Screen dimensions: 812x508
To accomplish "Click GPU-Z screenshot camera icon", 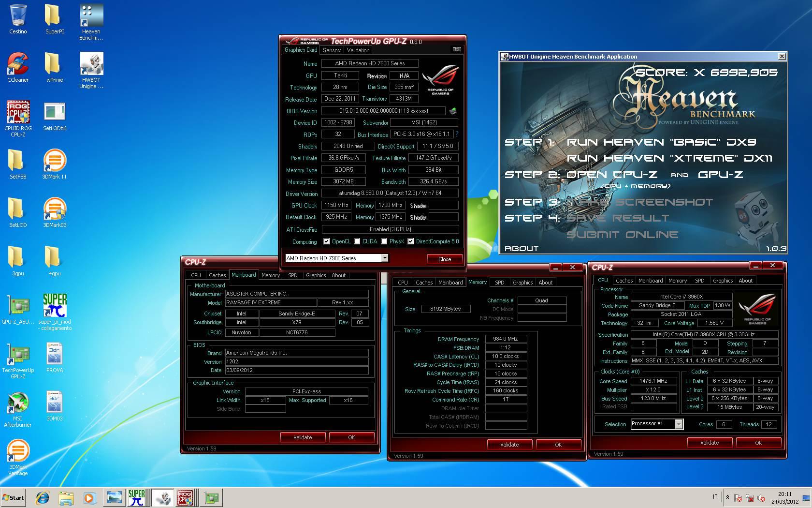I will [456, 49].
